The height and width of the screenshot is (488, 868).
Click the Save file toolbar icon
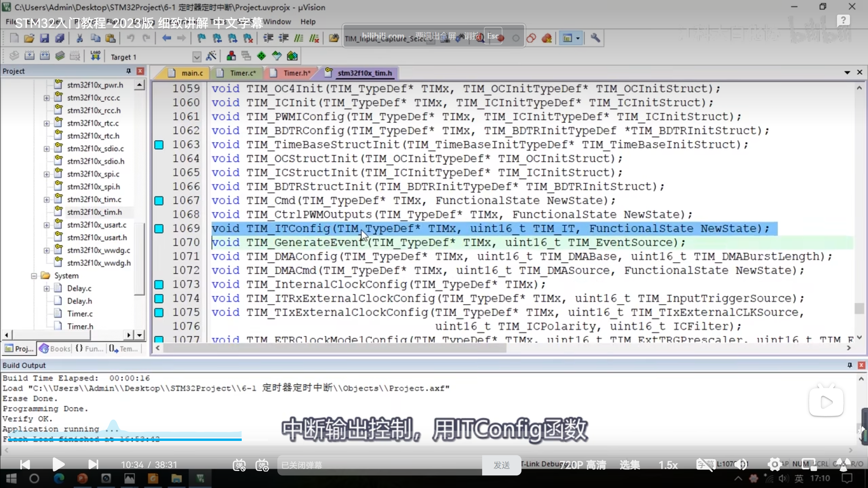click(44, 38)
